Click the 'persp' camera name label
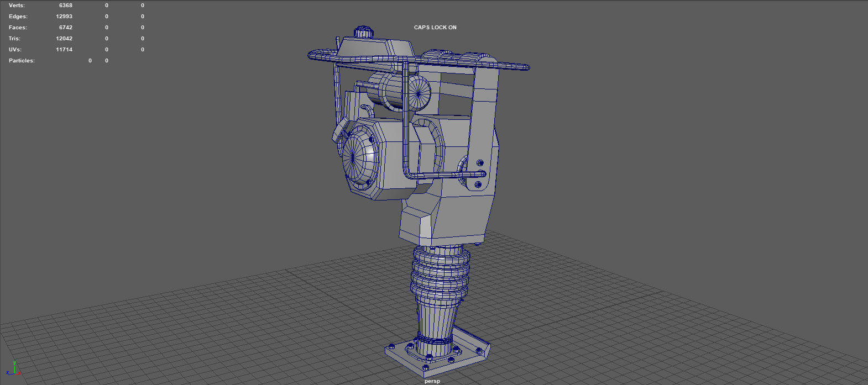 click(x=432, y=381)
